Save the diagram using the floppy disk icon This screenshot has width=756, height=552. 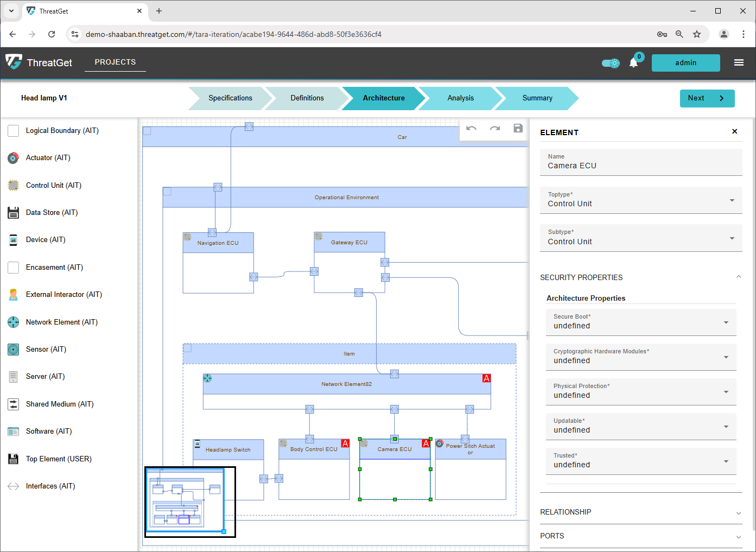(x=518, y=129)
